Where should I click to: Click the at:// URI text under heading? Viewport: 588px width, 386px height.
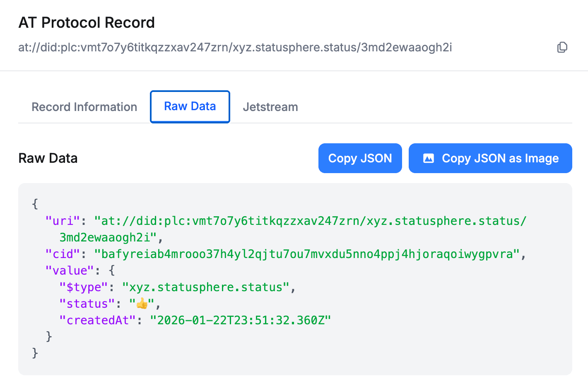click(235, 48)
